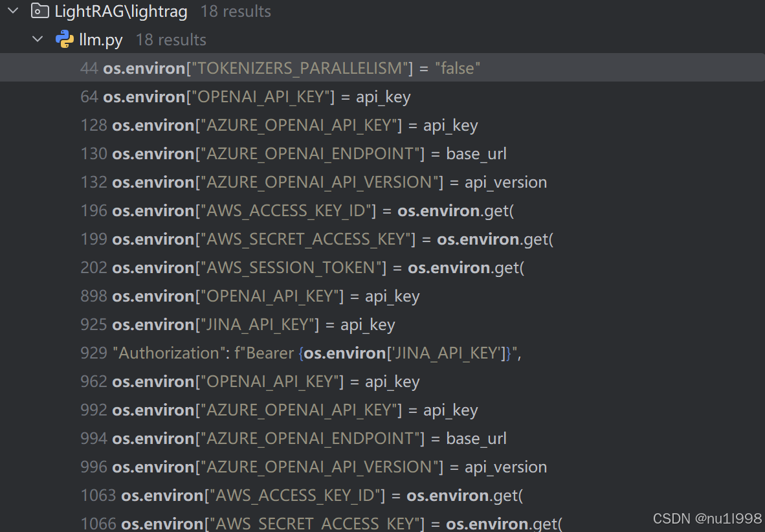Open result line 196 AWS_ACCESS_KEY_ID
This screenshot has height=532, width=765.
(382, 210)
